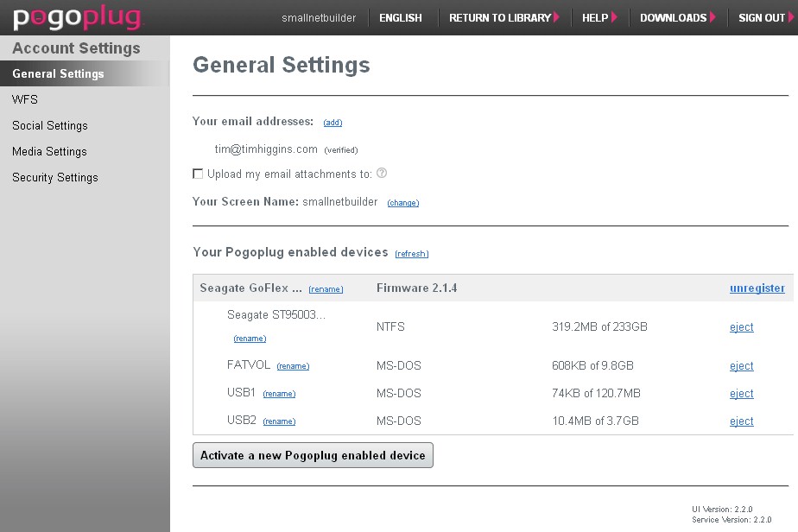Open the DOWNLOADS menu
The height and width of the screenshot is (532, 798).
point(677,18)
